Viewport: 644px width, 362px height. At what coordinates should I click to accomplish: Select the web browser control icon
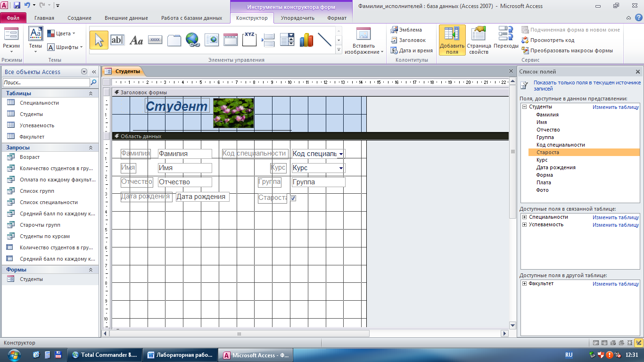point(212,40)
